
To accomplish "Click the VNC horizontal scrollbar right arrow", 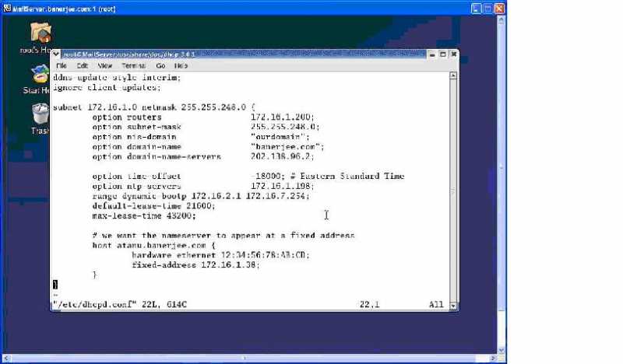I will coord(493,358).
